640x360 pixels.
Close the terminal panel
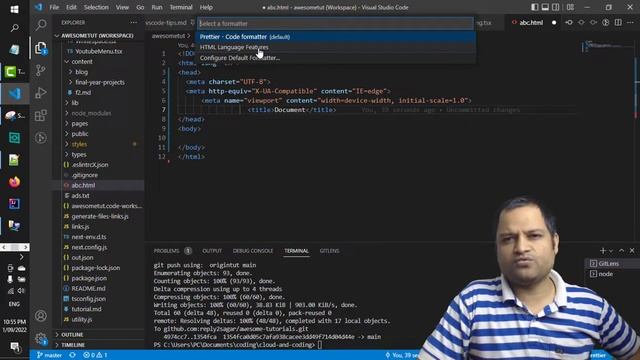[x=632, y=251]
